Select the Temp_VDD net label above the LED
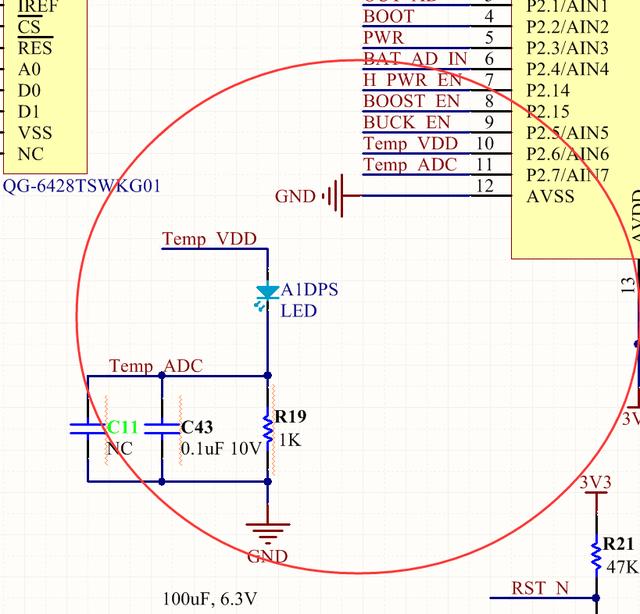Viewport: 640px width, 614px height. pos(209,239)
